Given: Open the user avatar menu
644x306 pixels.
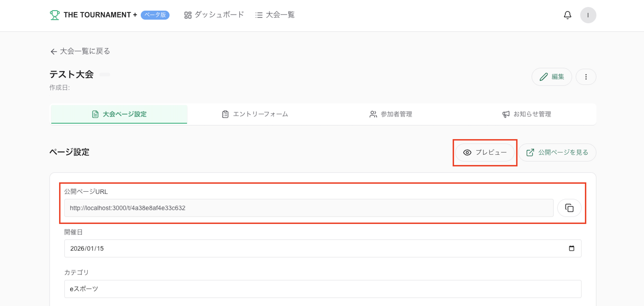Looking at the screenshot, I should point(588,15).
